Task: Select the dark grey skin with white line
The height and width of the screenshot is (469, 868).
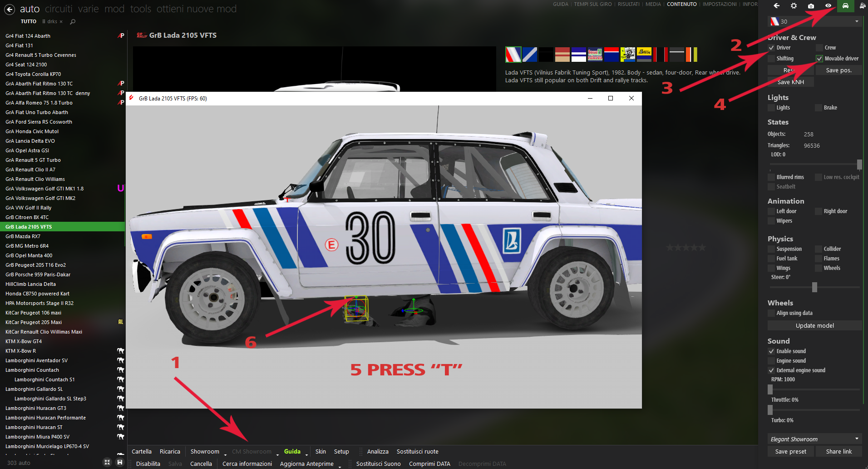Action: coord(677,55)
